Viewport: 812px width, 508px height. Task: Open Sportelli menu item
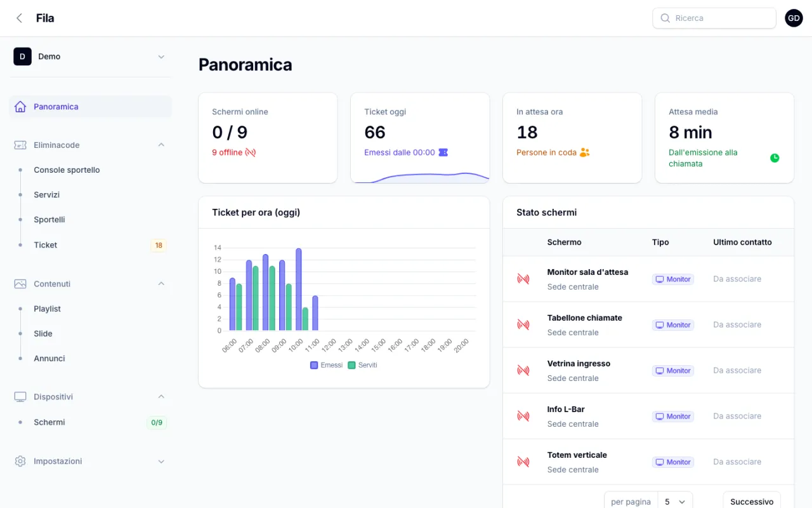click(x=90, y=220)
